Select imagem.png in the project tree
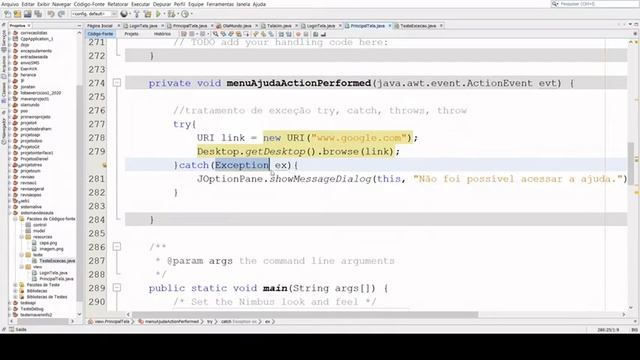 point(51,249)
